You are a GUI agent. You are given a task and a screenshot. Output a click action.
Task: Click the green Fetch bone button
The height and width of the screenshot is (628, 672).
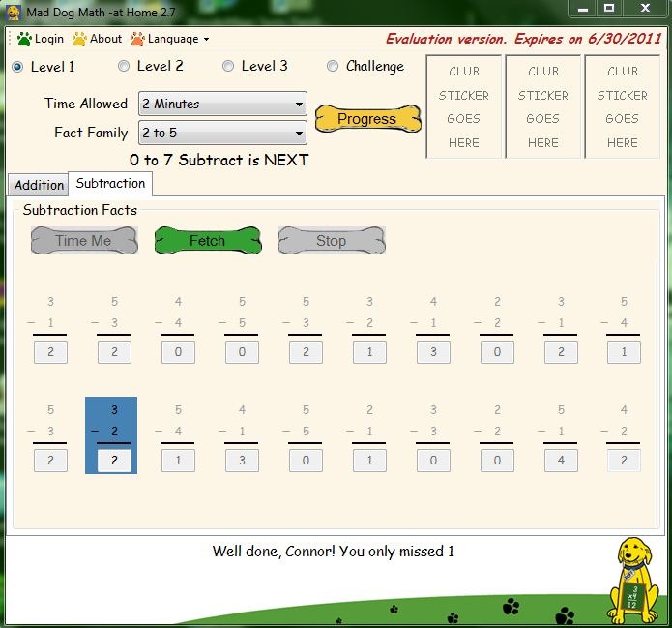tap(208, 241)
